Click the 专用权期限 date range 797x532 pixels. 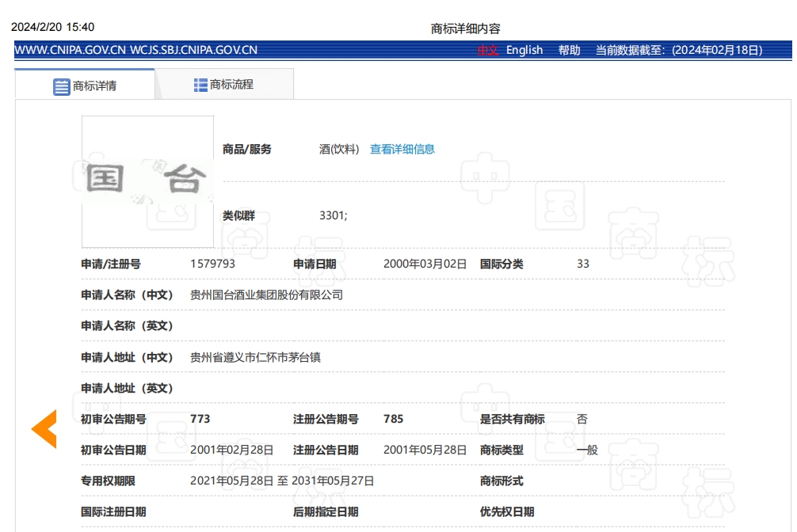[282, 481]
